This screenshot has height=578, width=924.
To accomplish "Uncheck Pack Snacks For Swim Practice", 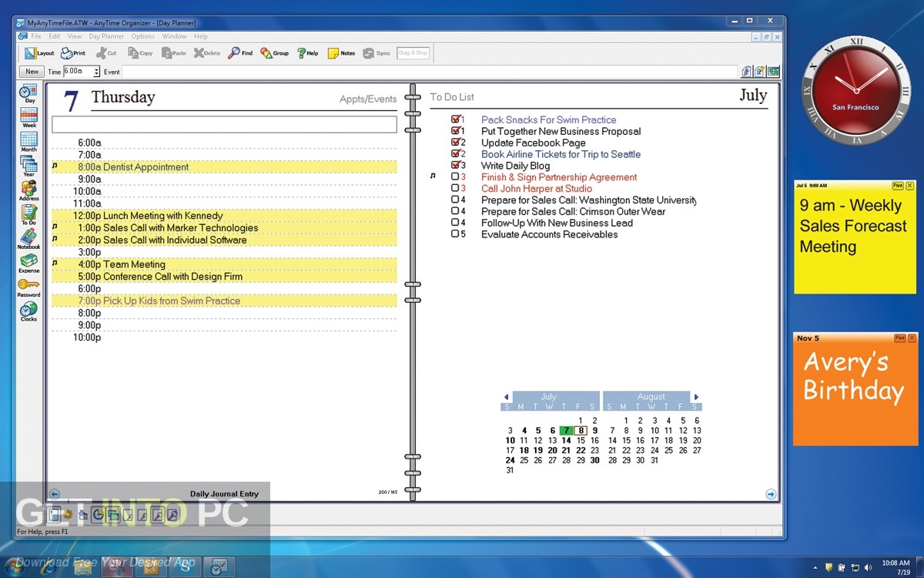I will pos(455,119).
